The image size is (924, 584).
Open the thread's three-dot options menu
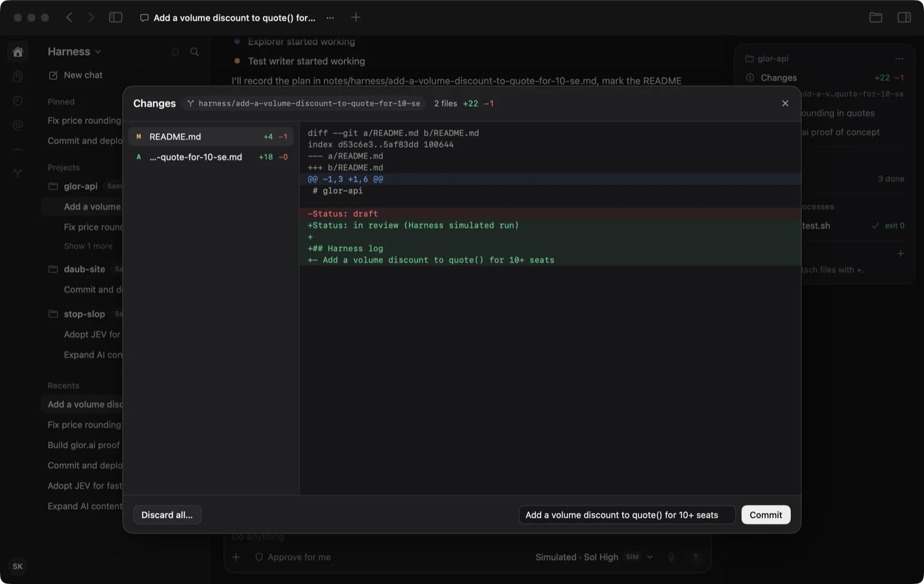pos(330,18)
